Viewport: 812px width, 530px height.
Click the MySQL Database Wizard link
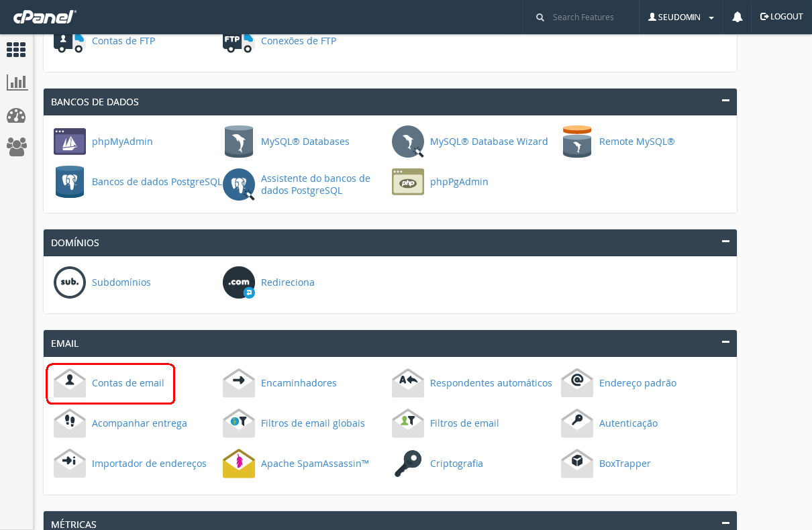[x=489, y=142]
